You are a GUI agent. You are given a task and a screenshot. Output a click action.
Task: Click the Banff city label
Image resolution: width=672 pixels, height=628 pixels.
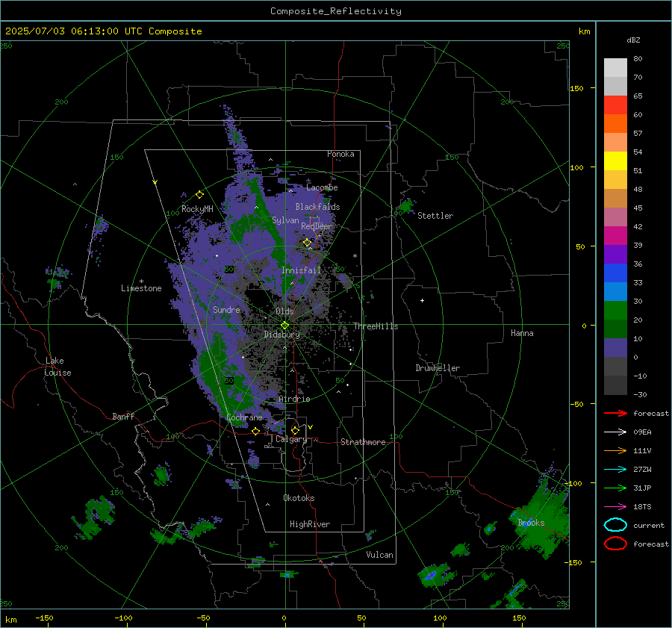[123, 416]
